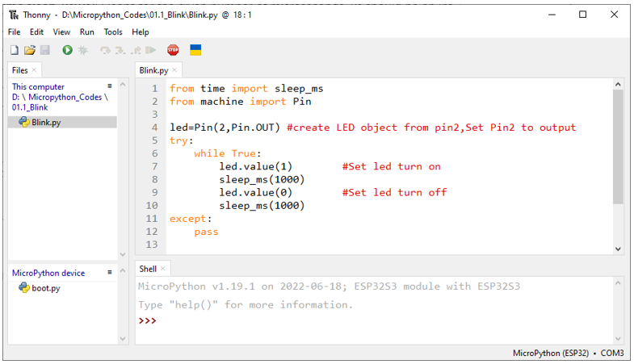Click the editor scrollbar down arrow
The width and height of the screenshot is (634, 364).
pos(618,249)
